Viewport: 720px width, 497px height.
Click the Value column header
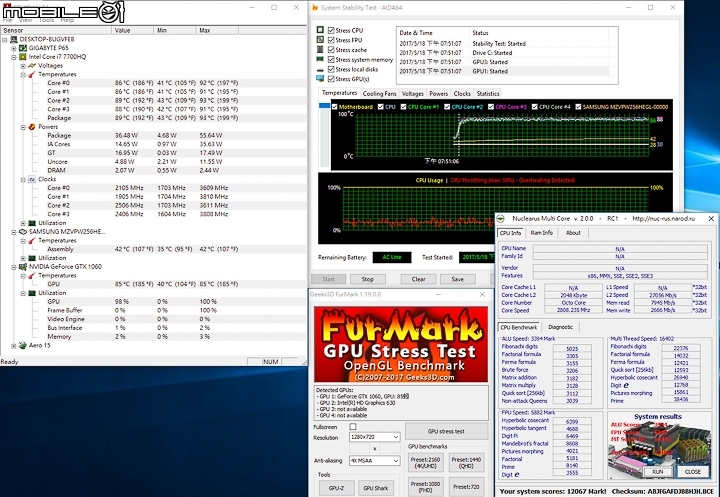[132, 30]
